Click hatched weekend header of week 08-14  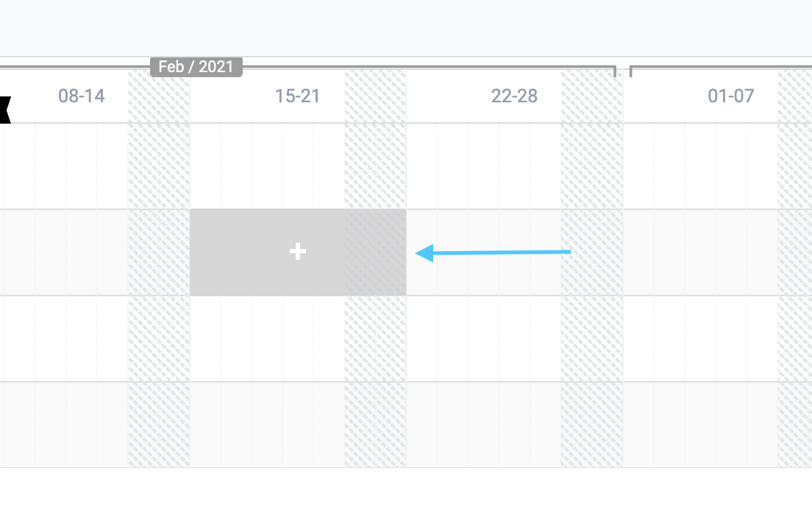[159, 96]
